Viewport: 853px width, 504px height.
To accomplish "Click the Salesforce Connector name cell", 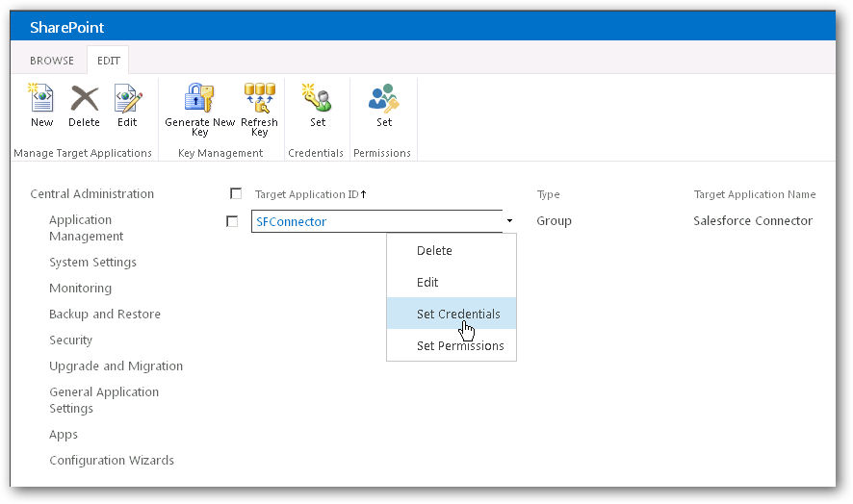I will [x=753, y=220].
